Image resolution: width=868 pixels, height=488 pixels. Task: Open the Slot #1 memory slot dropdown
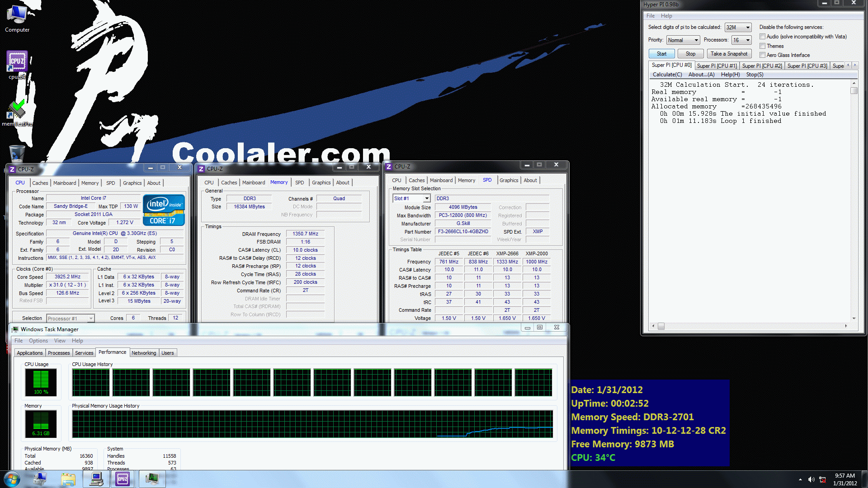(x=411, y=198)
